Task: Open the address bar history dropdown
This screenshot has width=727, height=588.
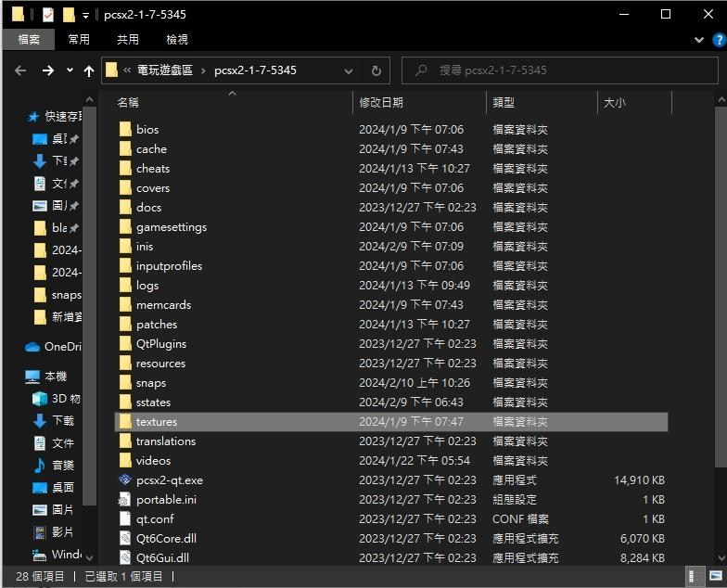Action: pyautogui.click(x=349, y=70)
